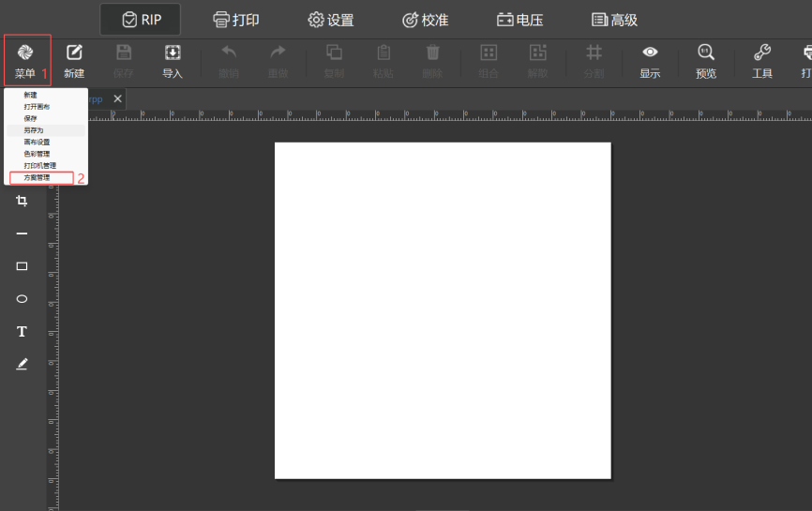Select the text T tool

click(22, 331)
